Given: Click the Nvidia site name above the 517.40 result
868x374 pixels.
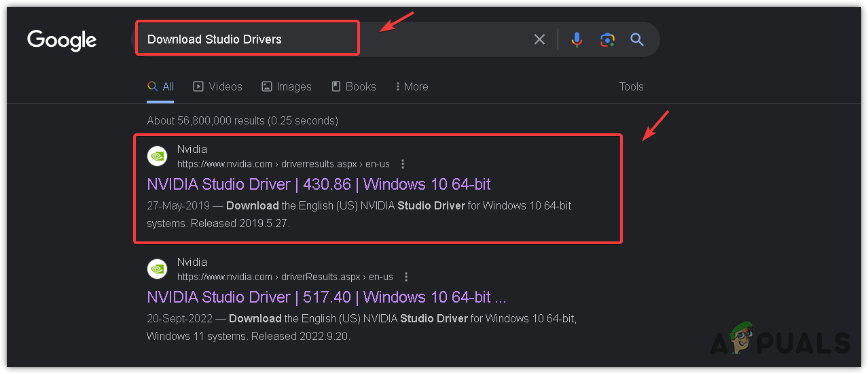Looking at the screenshot, I should coord(192,262).
